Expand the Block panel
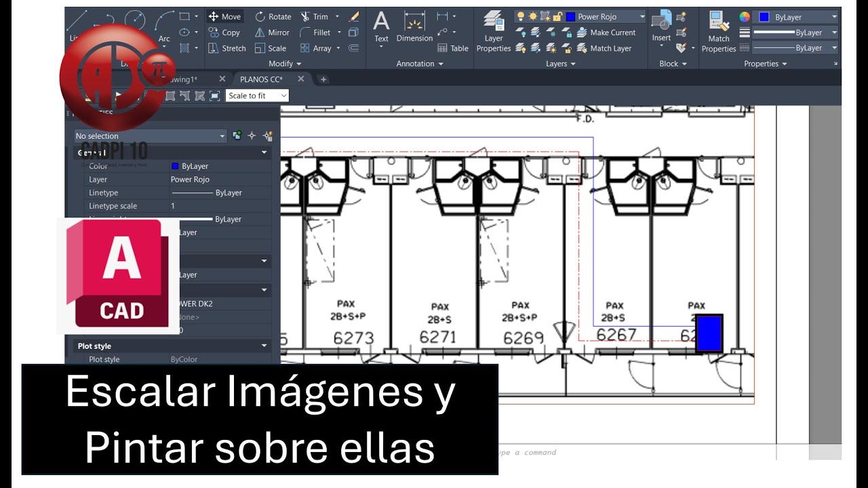 coord(673,64)
